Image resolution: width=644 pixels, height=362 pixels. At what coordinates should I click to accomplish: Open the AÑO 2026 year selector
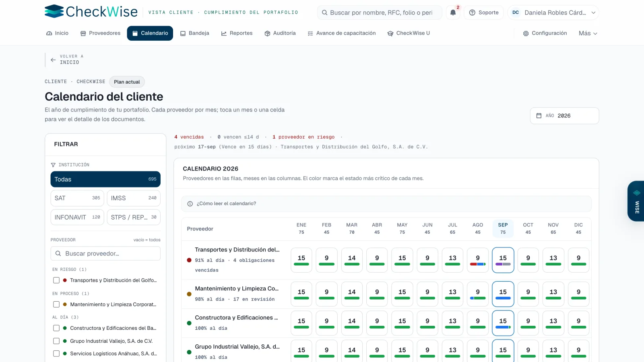coord(564,116)
